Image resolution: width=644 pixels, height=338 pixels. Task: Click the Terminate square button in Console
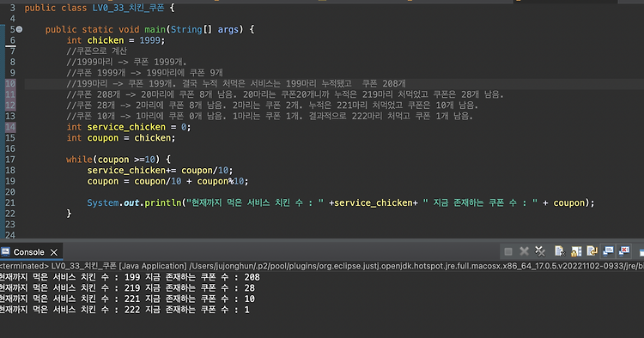pyautogui.click(x=508, y=251)
